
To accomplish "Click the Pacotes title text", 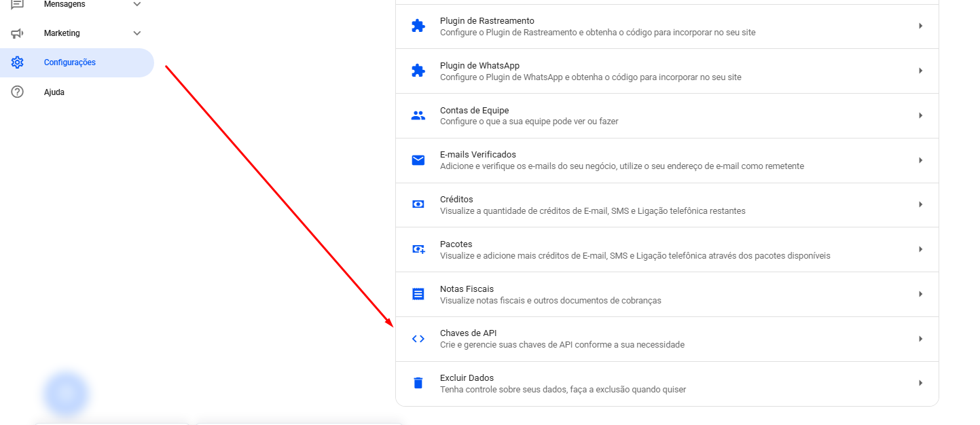I will [456, 244].
